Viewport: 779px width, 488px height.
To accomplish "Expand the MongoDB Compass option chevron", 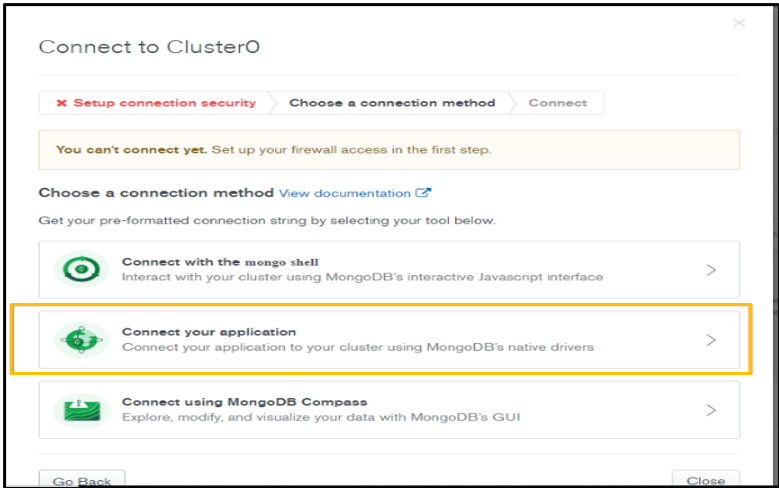I will pos(711,410).
